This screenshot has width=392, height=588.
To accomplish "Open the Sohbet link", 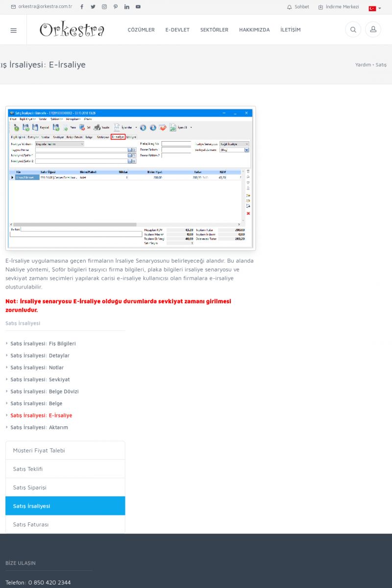I will [x=302, y=7].
